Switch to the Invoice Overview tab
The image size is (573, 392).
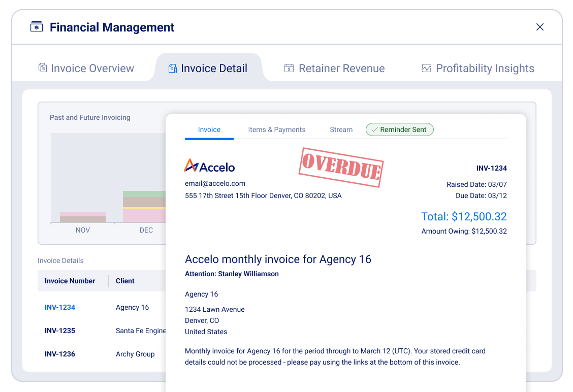coord(92,69)
